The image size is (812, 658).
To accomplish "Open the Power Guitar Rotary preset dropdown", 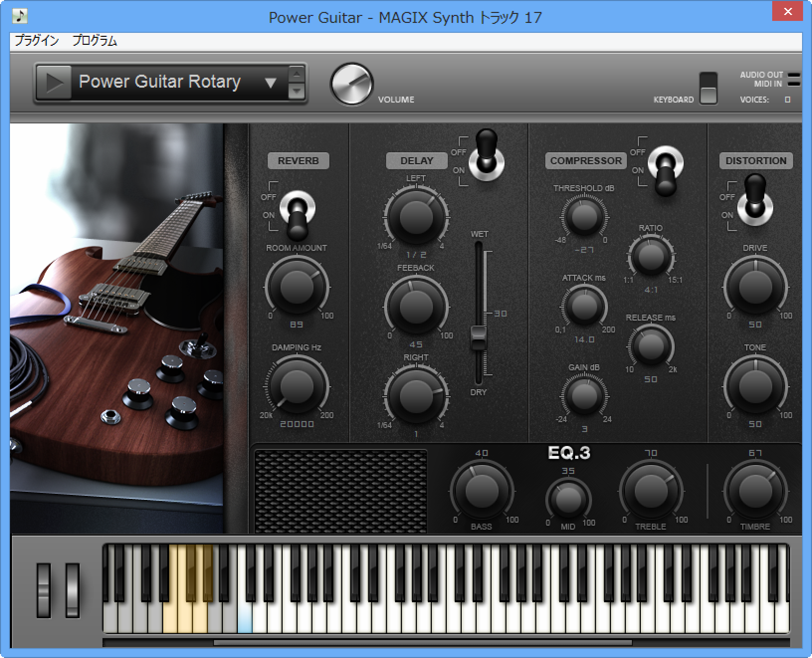I will [x=270, y=83].
